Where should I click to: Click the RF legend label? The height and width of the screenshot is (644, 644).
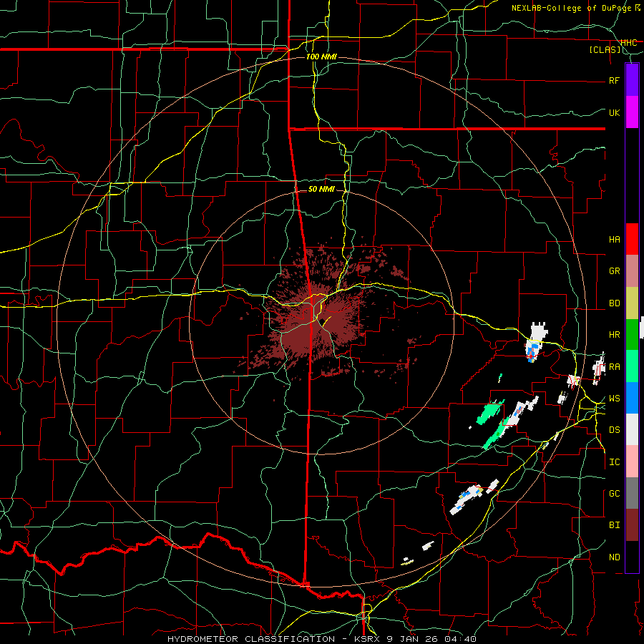coord(614,80)
